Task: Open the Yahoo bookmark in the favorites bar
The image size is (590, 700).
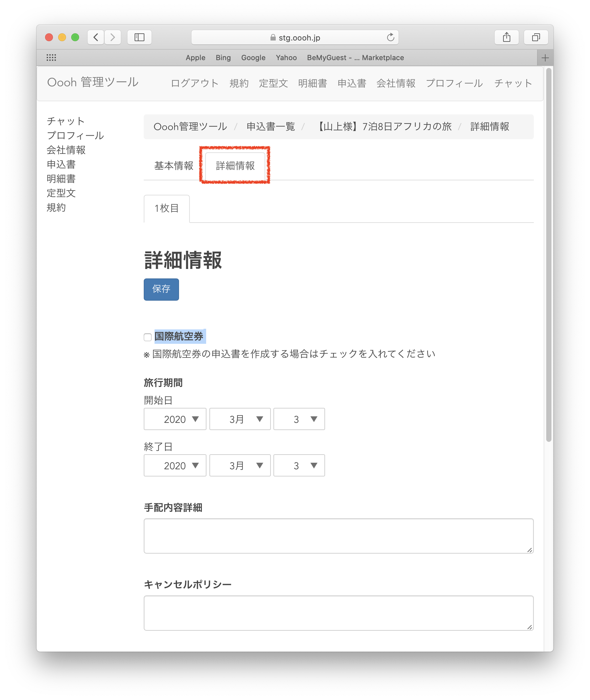Action: [286, 58]
